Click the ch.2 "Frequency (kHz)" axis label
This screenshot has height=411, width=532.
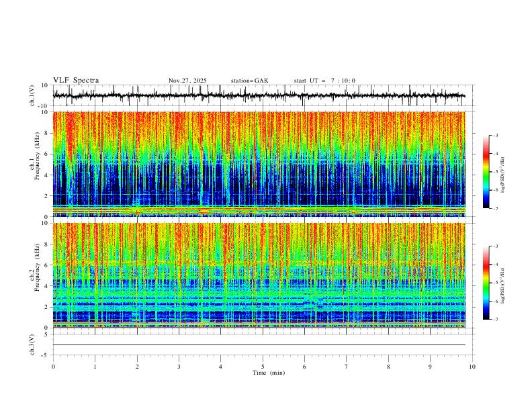pos(38,267)
